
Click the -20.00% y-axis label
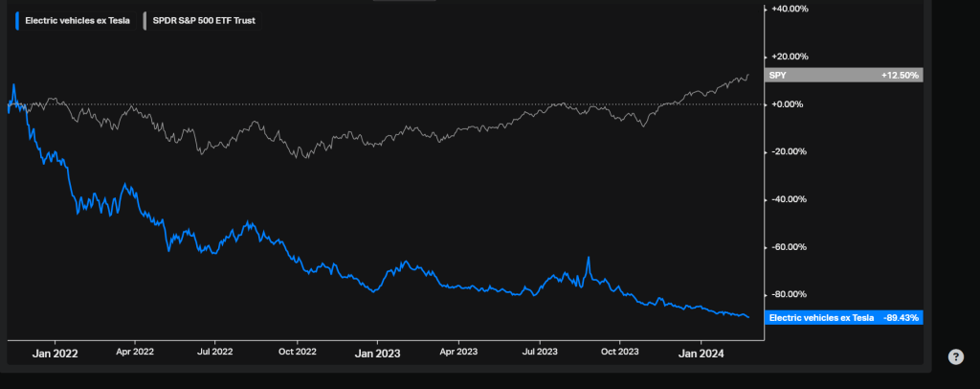tap(791, 151)
